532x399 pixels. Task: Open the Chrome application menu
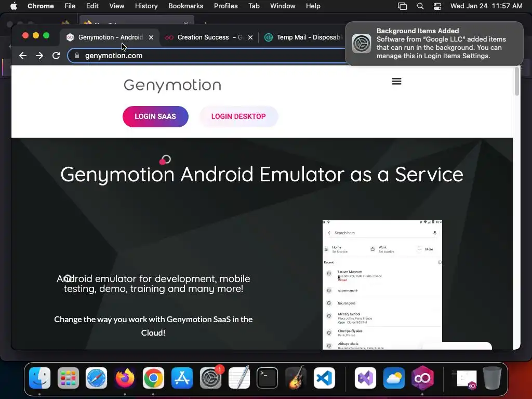(41, 6)
